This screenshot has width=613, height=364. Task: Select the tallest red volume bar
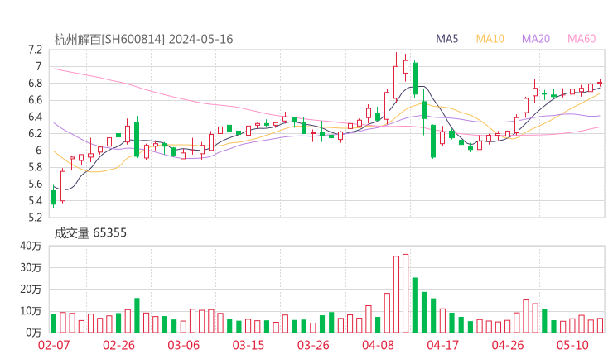(x=405, y=294)
